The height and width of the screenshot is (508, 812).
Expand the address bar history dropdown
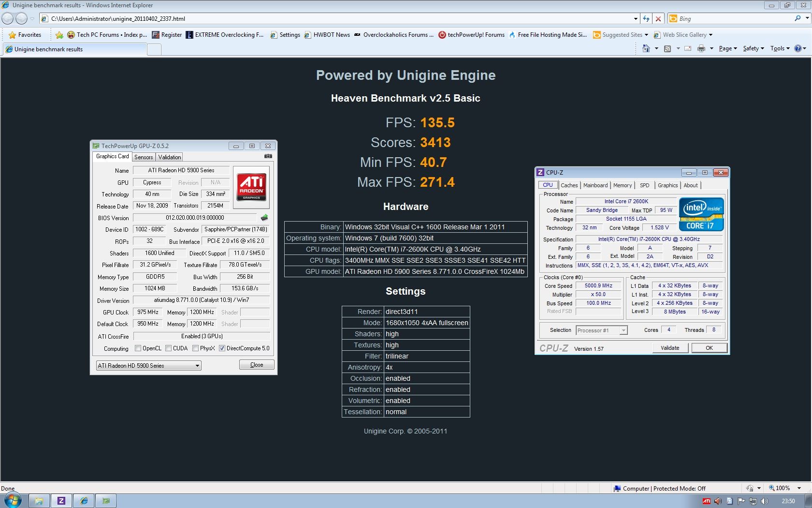[x=636, y=19]
